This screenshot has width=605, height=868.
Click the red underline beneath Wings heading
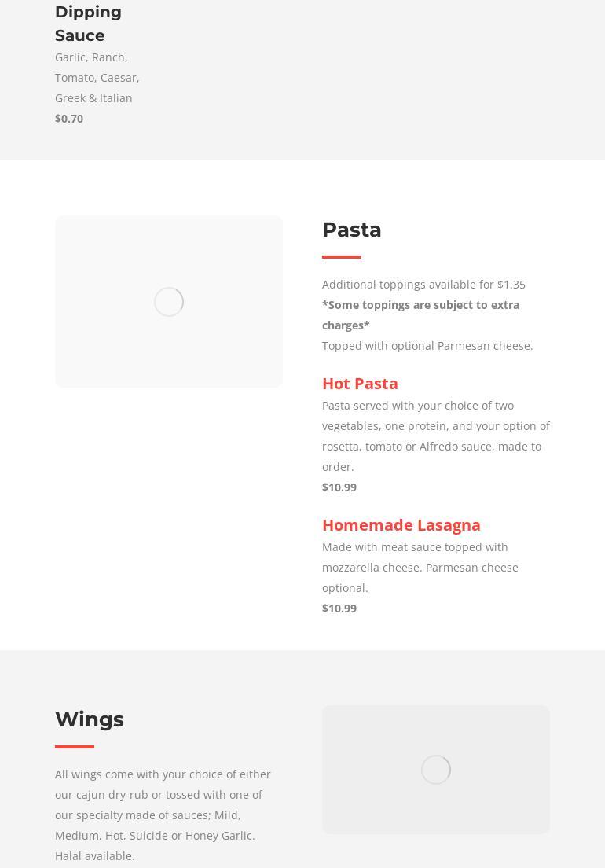[75, 747]
